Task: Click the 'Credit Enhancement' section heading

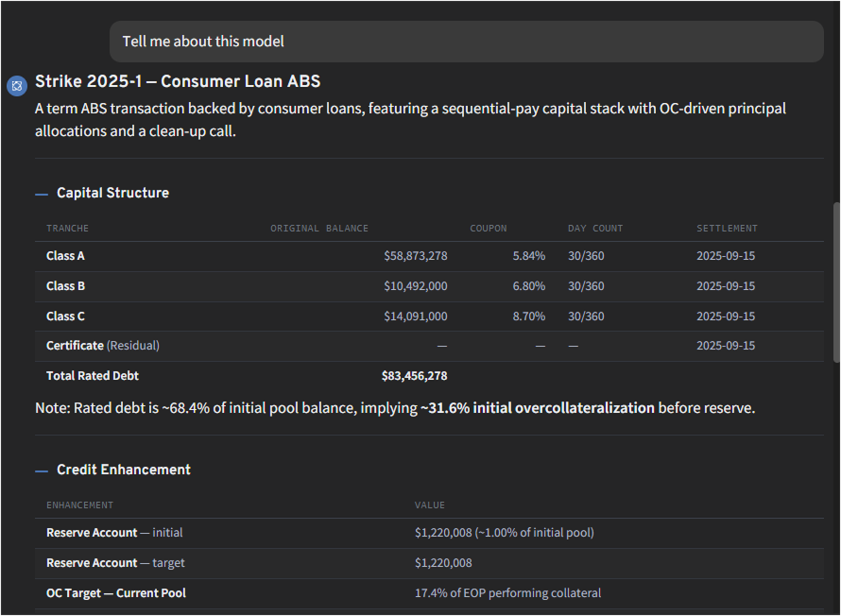Action: (124, 470)
